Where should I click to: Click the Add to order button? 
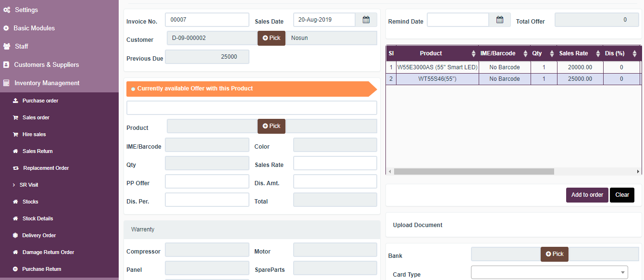pyautogui.click(x=587, y=195)
